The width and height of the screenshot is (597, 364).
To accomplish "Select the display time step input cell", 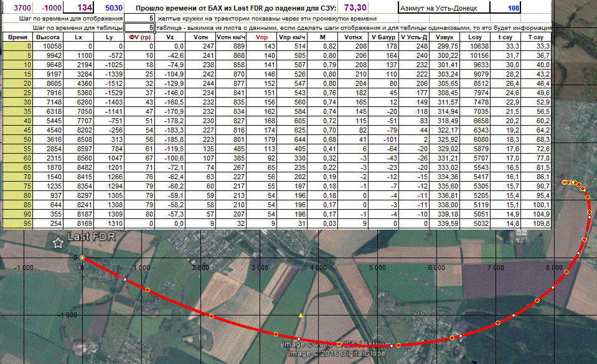I will 139,18.
